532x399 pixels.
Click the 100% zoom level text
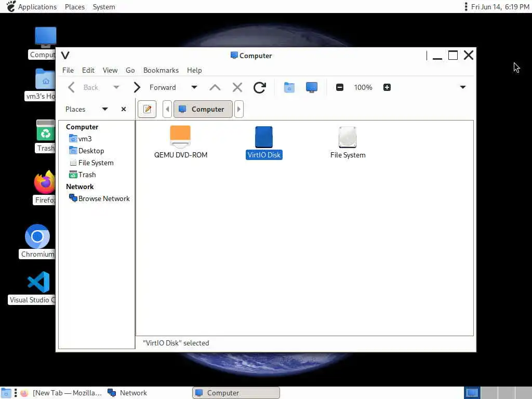pos(363,87)
